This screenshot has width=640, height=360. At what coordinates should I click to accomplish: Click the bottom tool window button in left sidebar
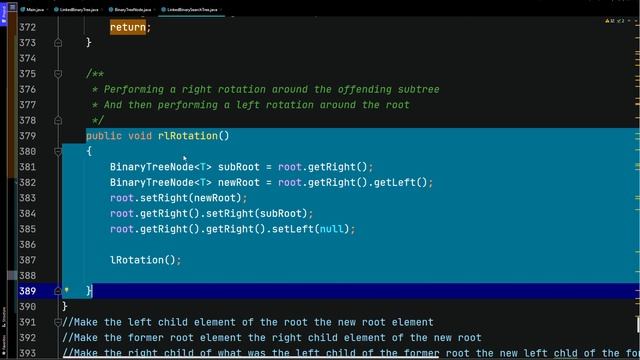[4, 345]
